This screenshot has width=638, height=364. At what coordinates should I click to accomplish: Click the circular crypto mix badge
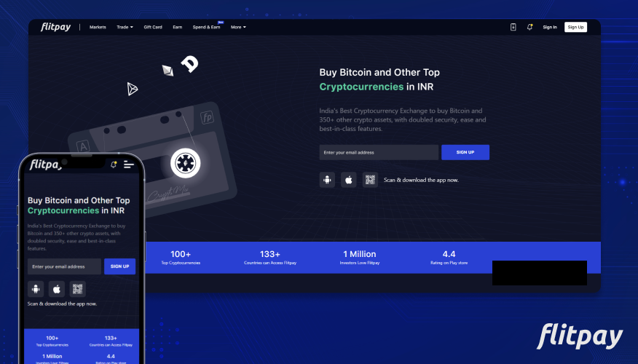pyautogui.click(x=186, y=163)
